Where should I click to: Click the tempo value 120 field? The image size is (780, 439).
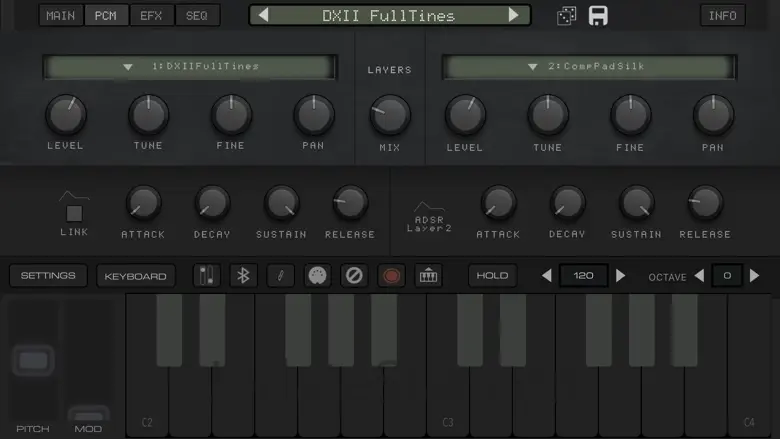pos(583,275)
